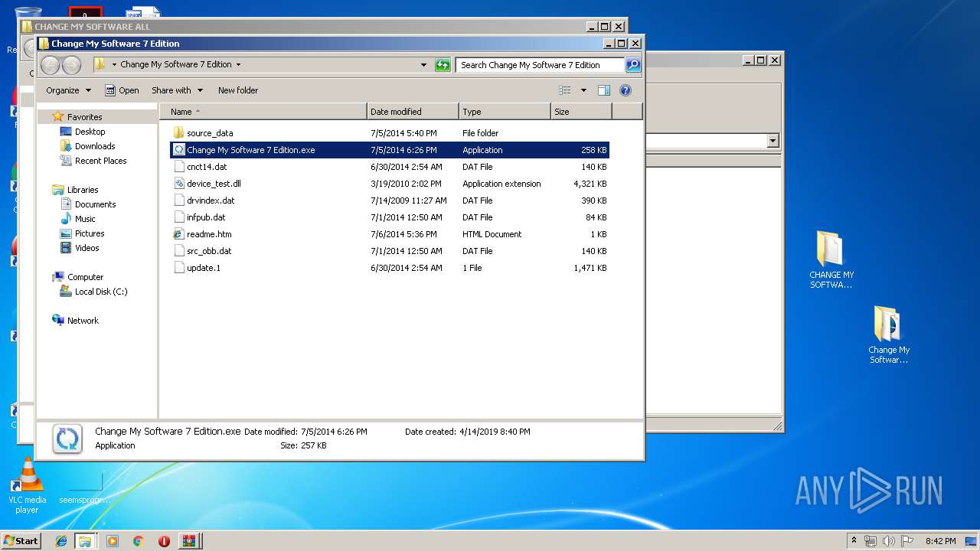Image resolution: width=980 pixels, height=551 pixels.
Task: Open Desktop in the navigation pane
Action: point(90,132)
